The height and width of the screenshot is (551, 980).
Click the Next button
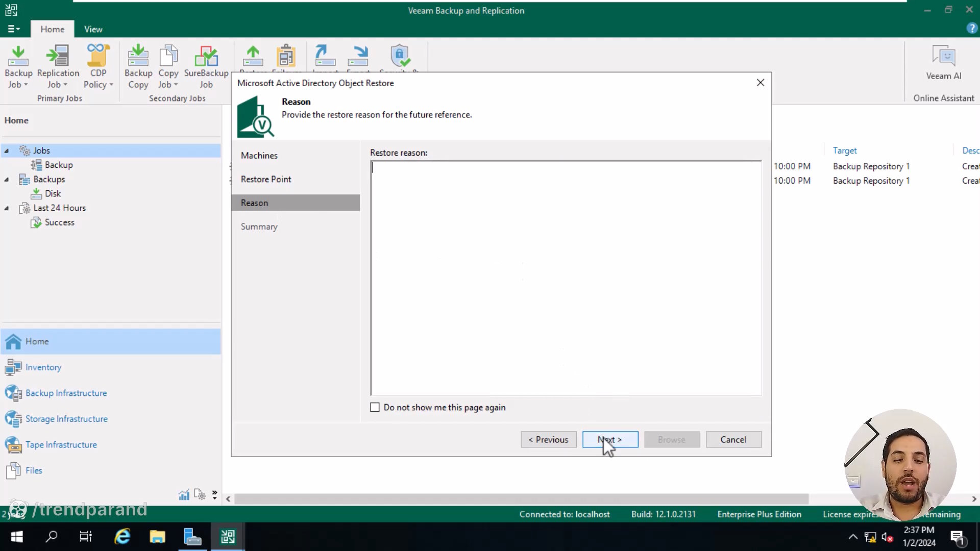tap(610, 440)
